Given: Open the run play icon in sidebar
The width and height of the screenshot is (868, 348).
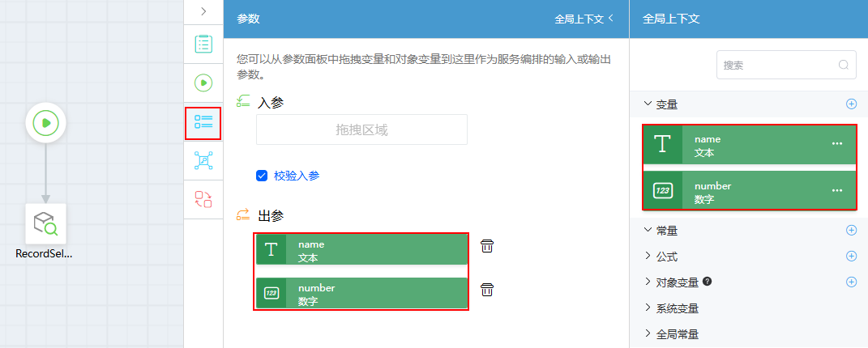Looking at the screenshot, I should (x=203, y=83).
